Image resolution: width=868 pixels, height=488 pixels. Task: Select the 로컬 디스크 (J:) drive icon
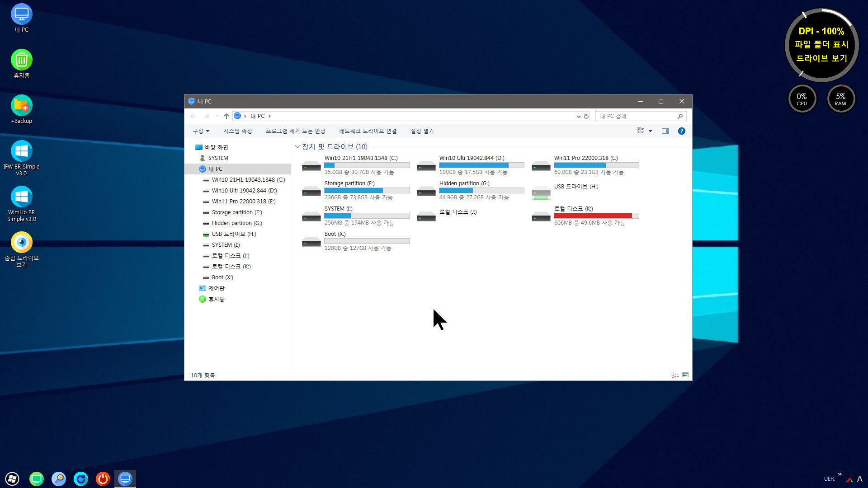coord(426,217)
